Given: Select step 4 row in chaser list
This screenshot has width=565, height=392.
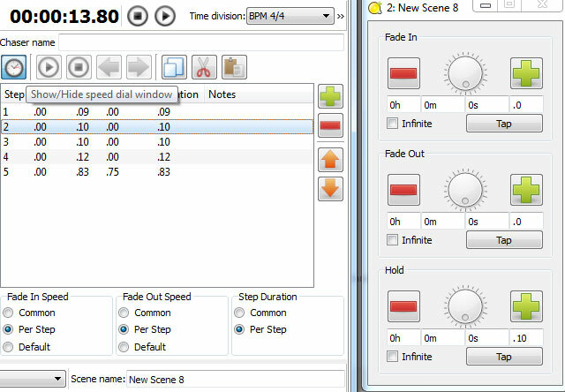Looking at the screenshot, I should pyautogui.click(x=157, y=157).
